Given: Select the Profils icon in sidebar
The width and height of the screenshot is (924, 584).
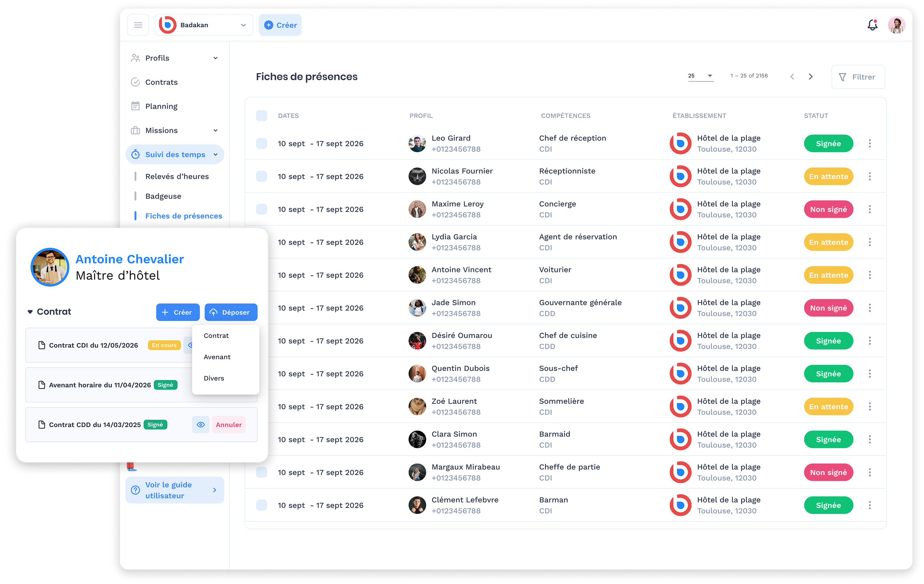Looking at the screenshot, I should [x=135, y=57].
